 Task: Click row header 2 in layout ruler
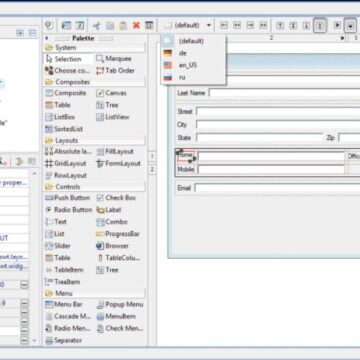152,169
